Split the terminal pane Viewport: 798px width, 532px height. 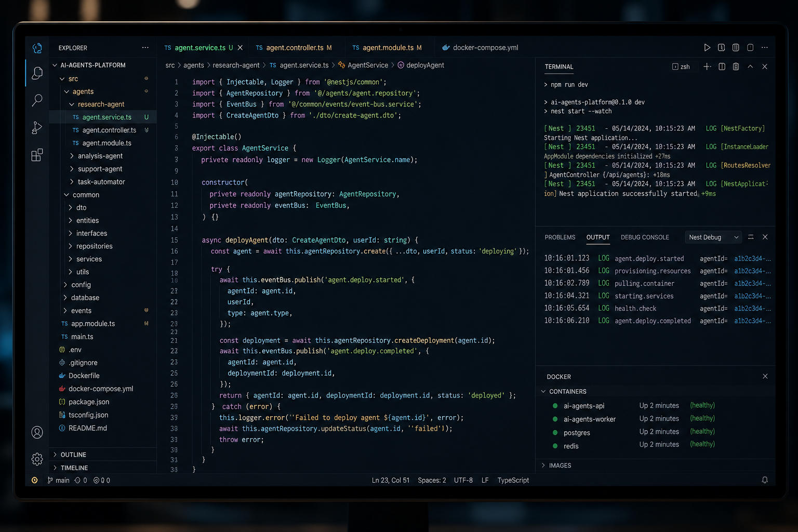(722, 66)
